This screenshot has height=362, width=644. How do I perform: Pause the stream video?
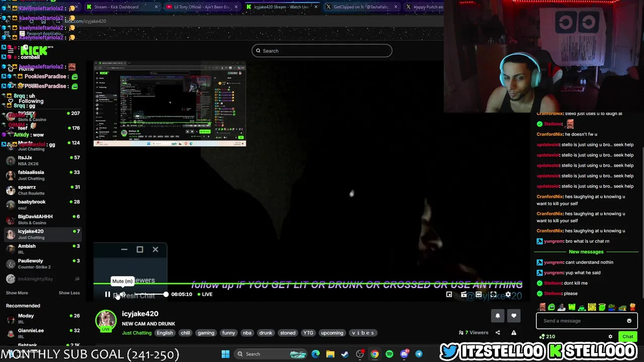(x=107, y=295)
